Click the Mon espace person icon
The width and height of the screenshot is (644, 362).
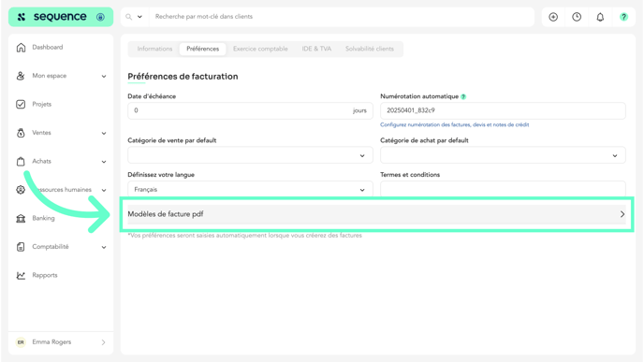21,76
